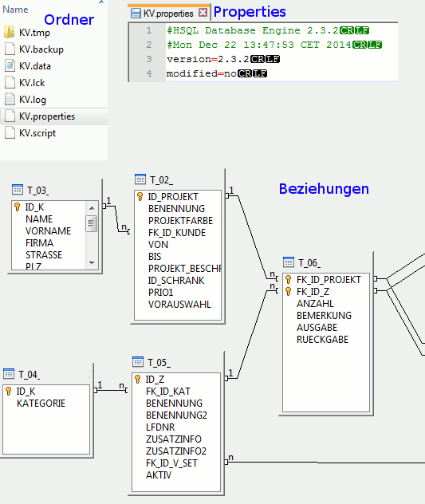Select the KV.script file
Viewport: 425px width, 504px height.
pos(37,132)
